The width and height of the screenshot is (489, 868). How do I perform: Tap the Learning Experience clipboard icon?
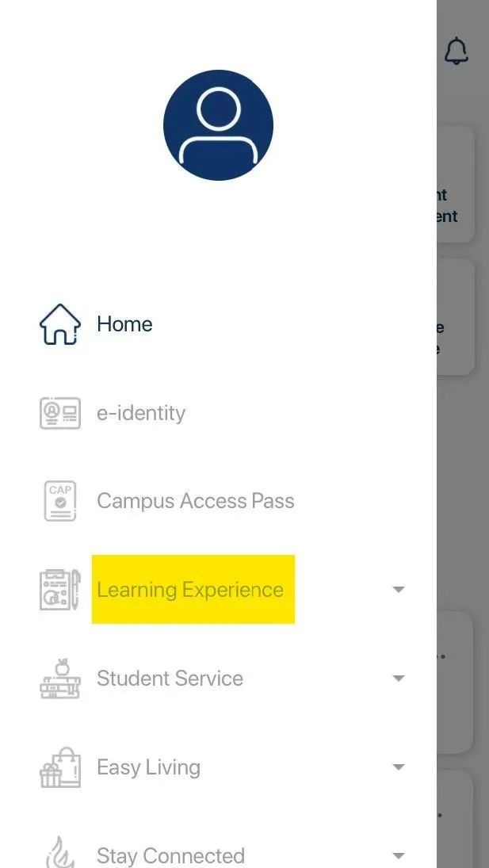click(x=59, y=590)
